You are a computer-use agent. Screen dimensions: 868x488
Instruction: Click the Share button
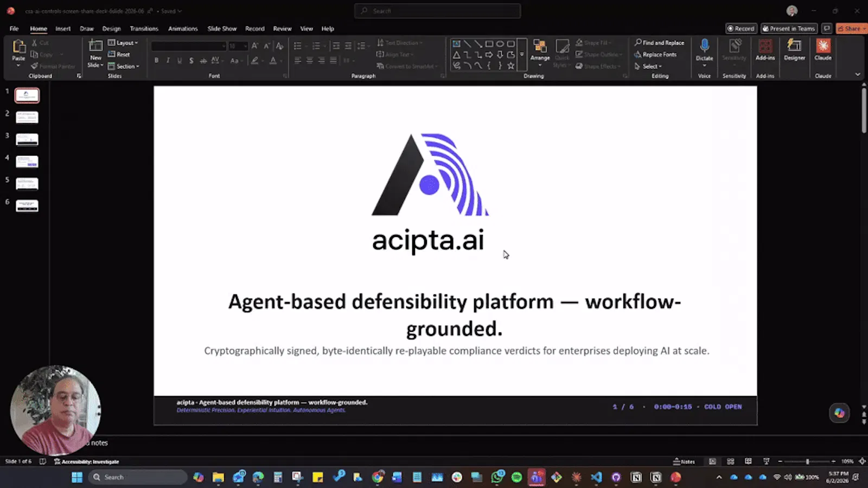click(x=851, y=29)
